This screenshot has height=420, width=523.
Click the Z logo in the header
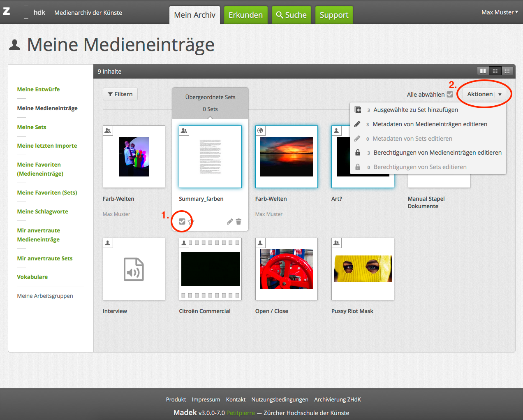tap(7, 12)
